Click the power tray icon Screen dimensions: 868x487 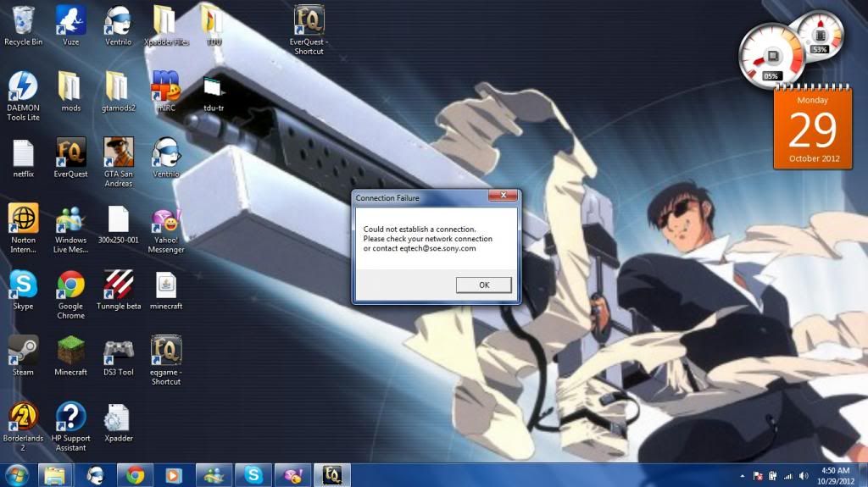coord(772,476)
